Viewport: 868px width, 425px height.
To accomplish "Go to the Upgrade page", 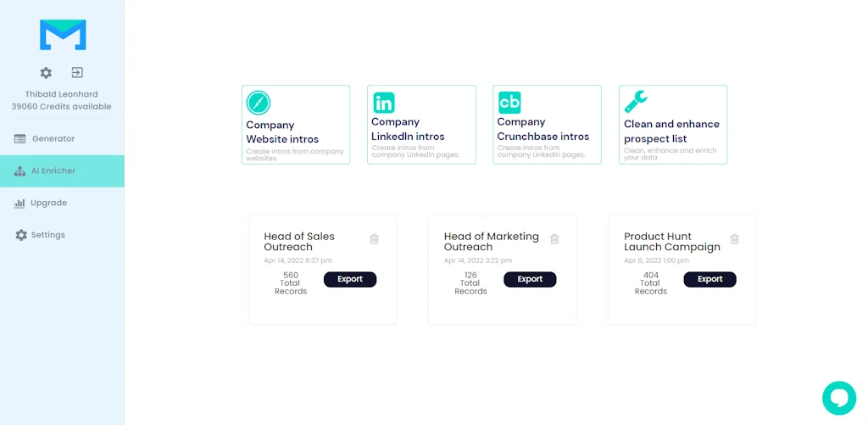I will tap(48, 203).
